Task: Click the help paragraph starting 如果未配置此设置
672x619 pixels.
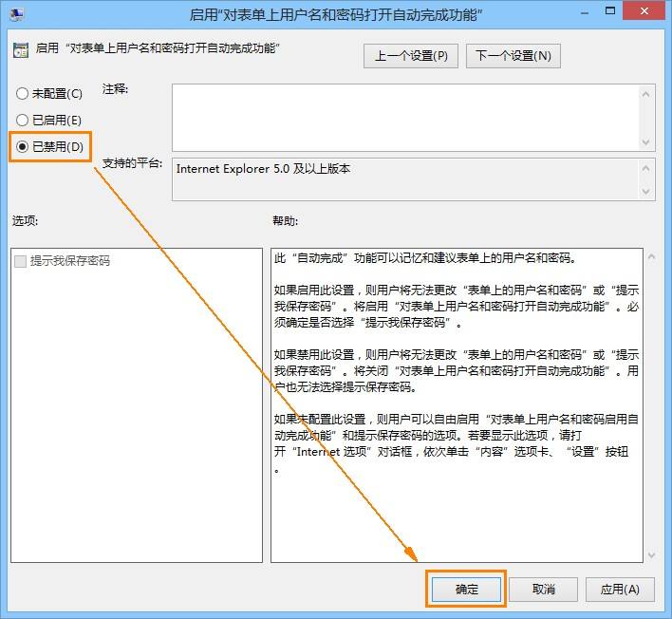Action: pyautogui.click(x=457, y=442)
